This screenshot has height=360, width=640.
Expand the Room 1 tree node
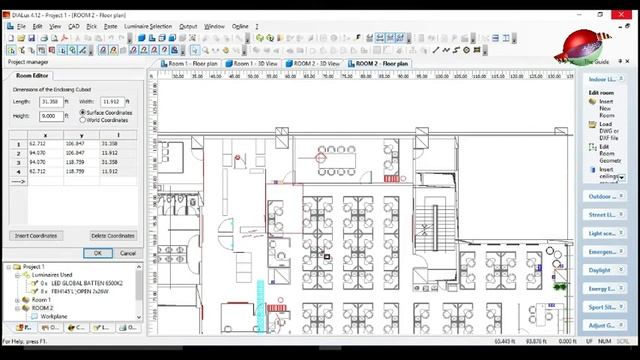[x=18, y=300]
